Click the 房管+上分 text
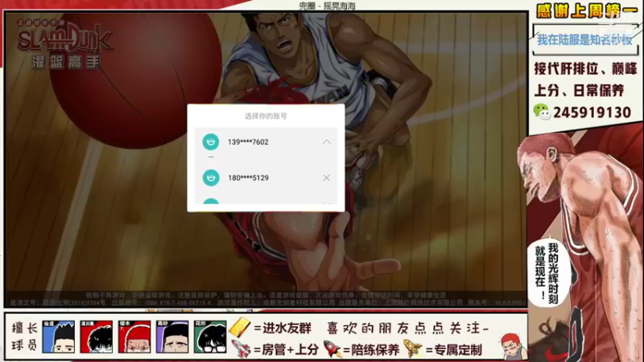 click(x=290, y=350)
